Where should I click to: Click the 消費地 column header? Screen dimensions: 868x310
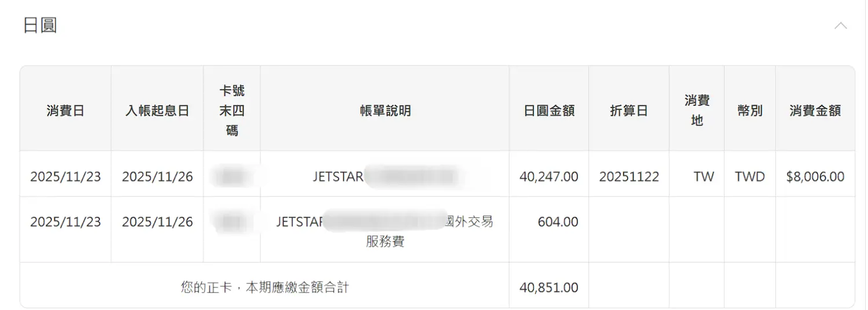tap(697, 110)
